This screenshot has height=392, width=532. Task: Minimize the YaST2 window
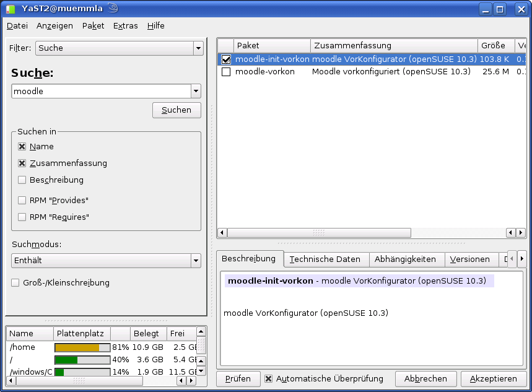(486, 9)
